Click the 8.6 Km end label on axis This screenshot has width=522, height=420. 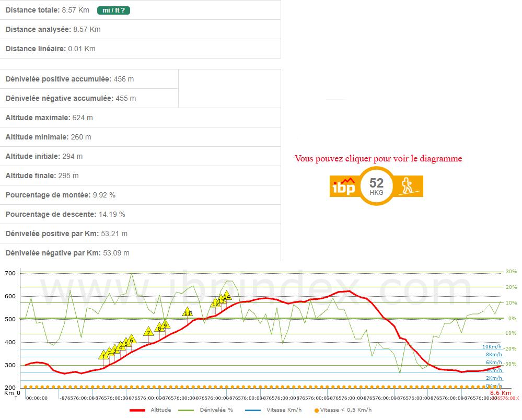coord(500,392)
